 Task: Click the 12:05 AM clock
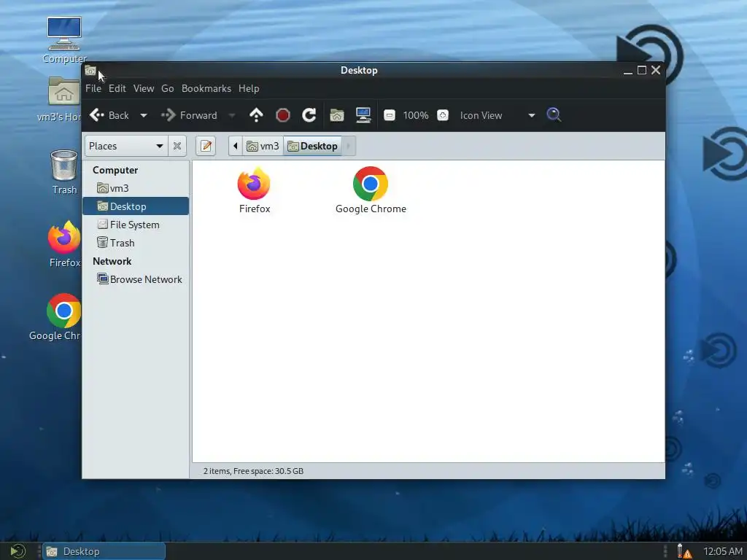click(723, 551)
